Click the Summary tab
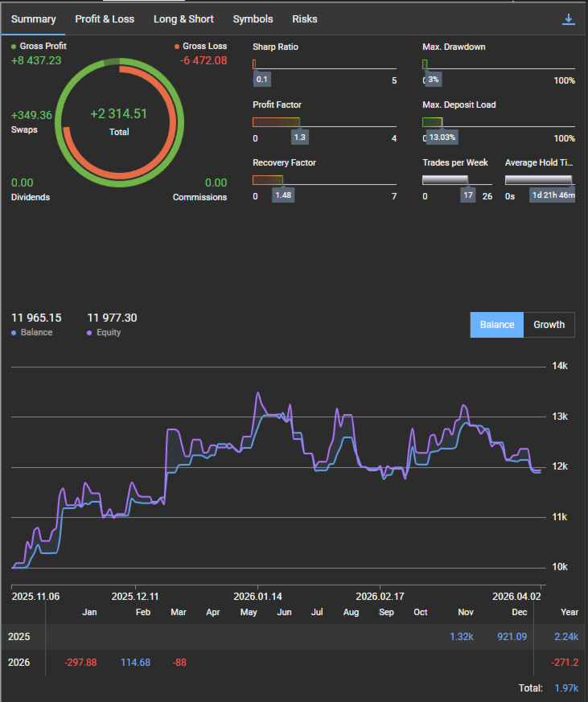588x702 pixels. coord(34,19)
